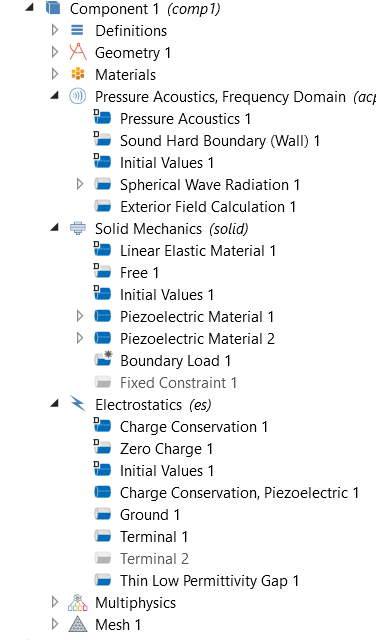Click the Electrostatics lightning bolt icon
This screenshot has width=376, height=640.
(x=78, y=404)
